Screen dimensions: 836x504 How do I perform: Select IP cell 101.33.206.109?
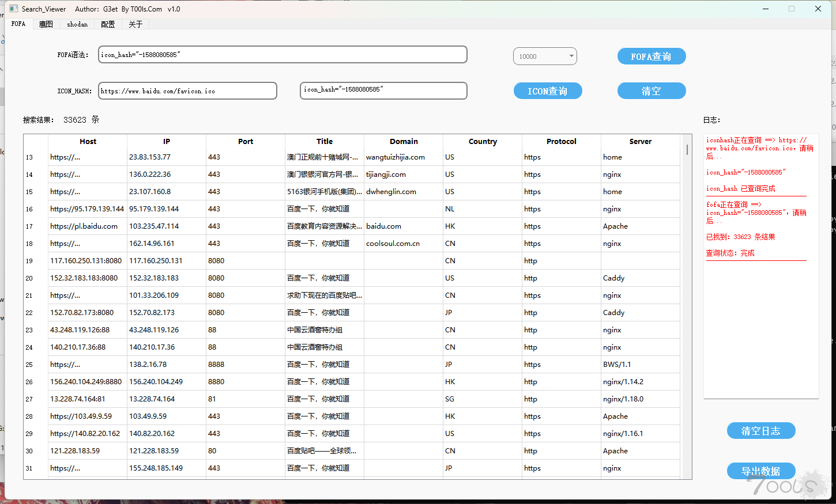tap(167, 295)
